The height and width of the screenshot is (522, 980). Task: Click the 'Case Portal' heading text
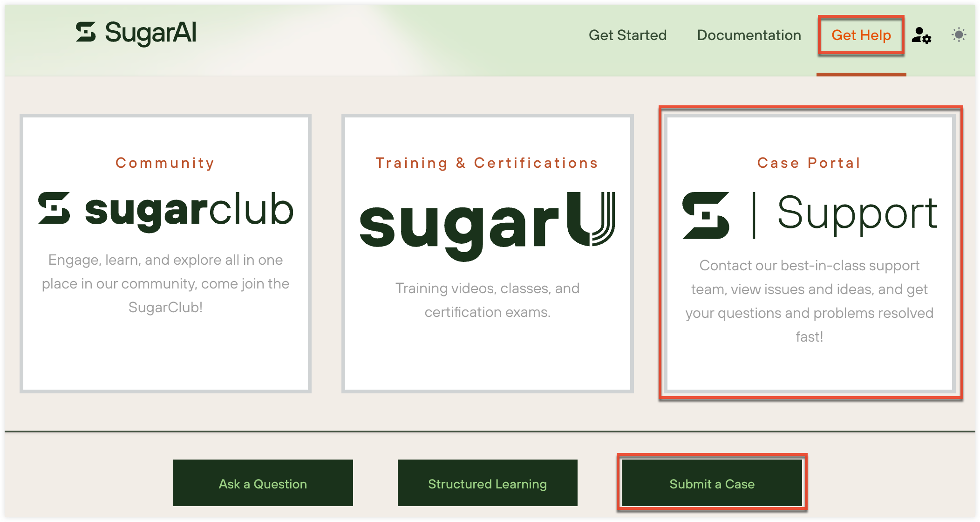pyautogui.click(x=810, y=163)
